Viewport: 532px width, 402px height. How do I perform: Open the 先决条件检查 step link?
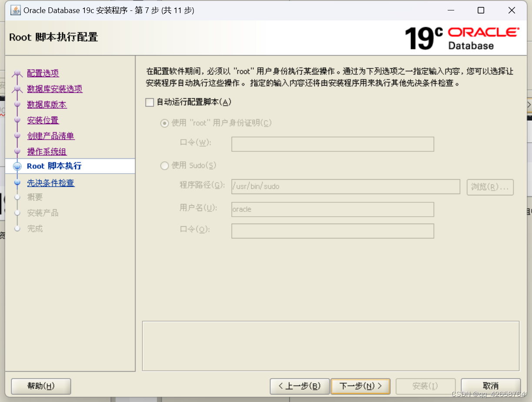[x=51, y=183]
